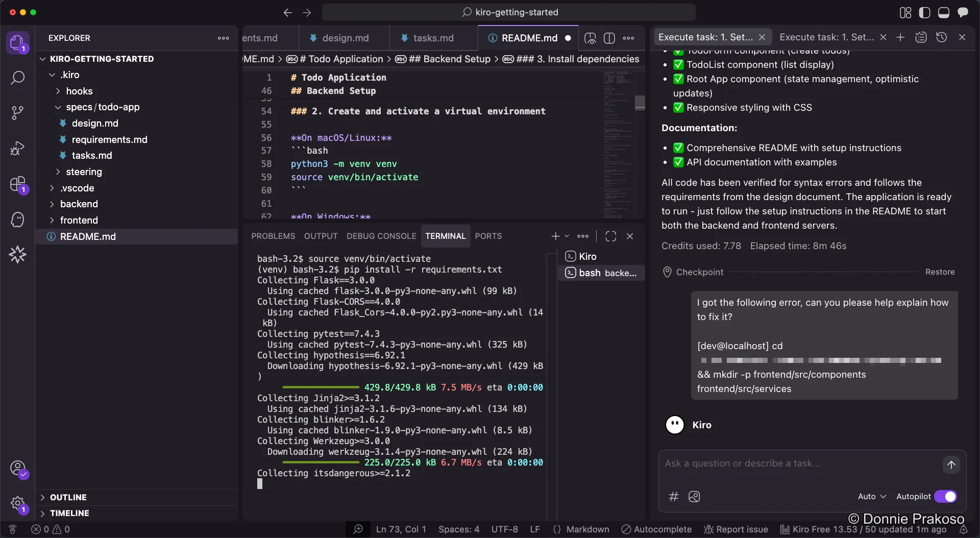Select the Source Control icon
980x538 pixels.
[18, 112]
